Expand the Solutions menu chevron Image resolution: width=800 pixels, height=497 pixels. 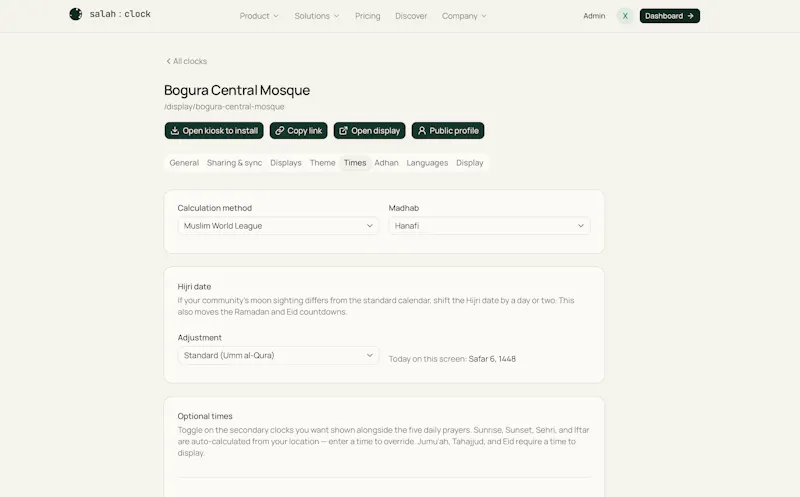tap(337, 16)
